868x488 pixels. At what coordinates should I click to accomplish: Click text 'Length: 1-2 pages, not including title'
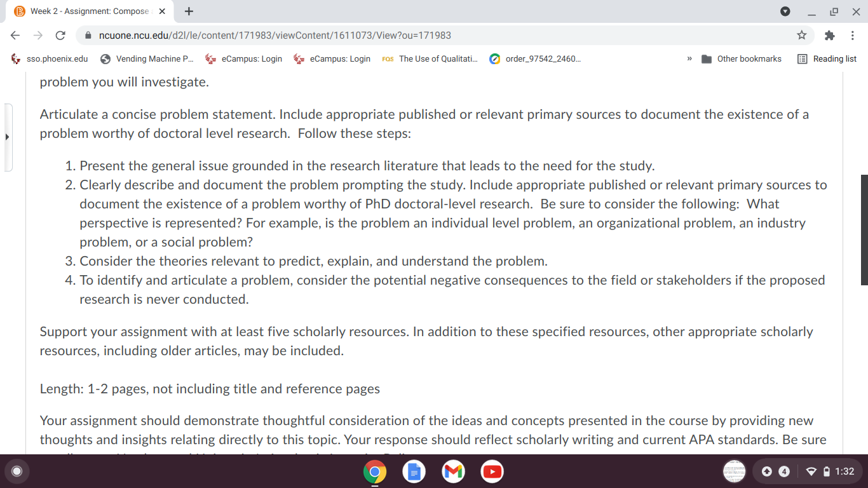point(210,389)
